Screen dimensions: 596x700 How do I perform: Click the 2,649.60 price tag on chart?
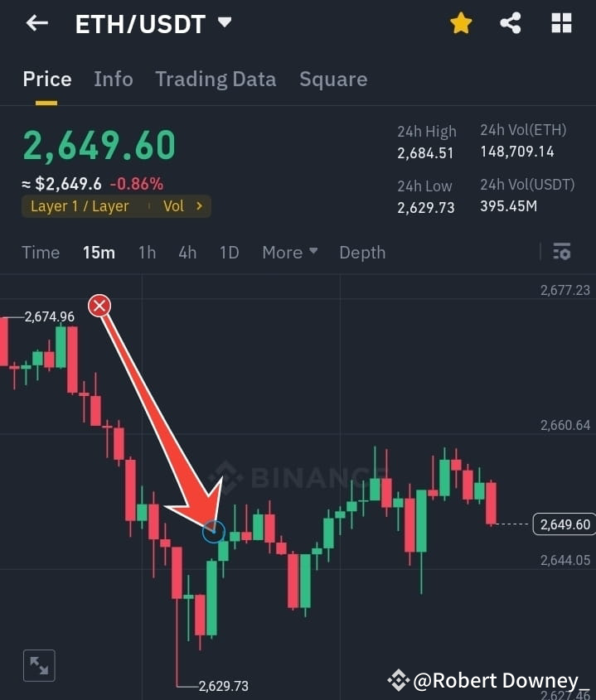(x=565, y=524)
